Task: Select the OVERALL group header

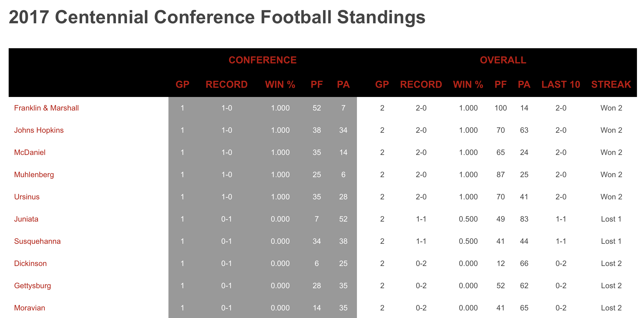Action: 503,60
